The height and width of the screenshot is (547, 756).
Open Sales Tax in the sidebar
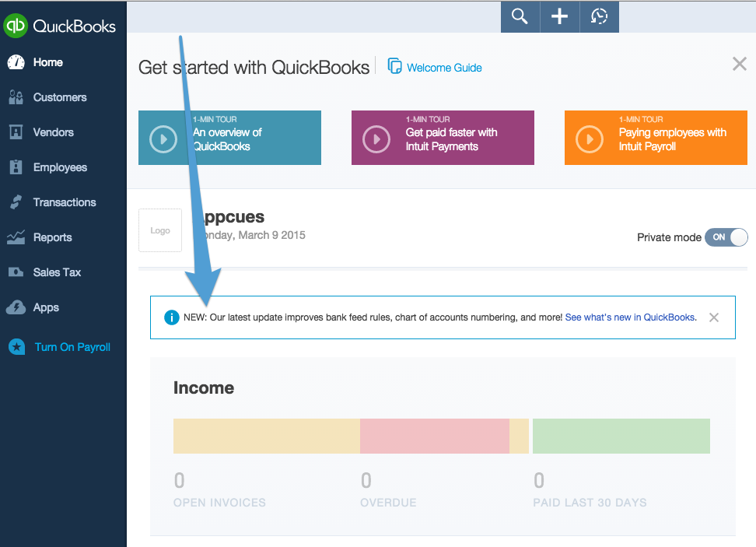click(57, 272)
